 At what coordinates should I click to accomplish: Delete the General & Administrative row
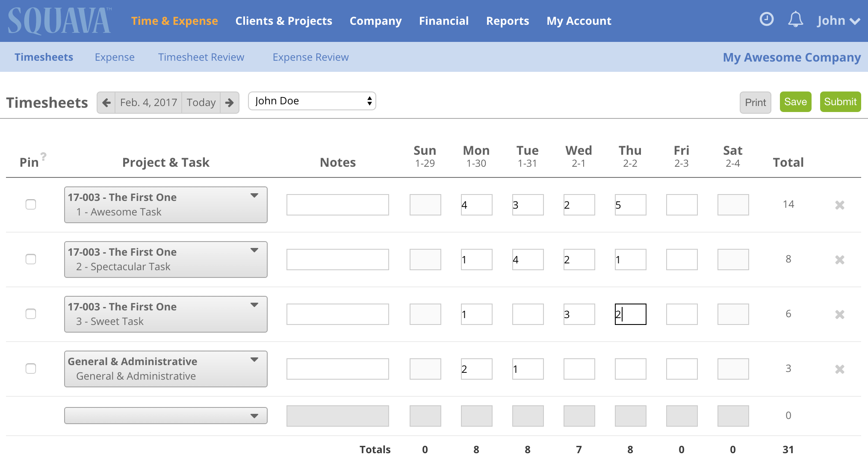coord(840,369)
